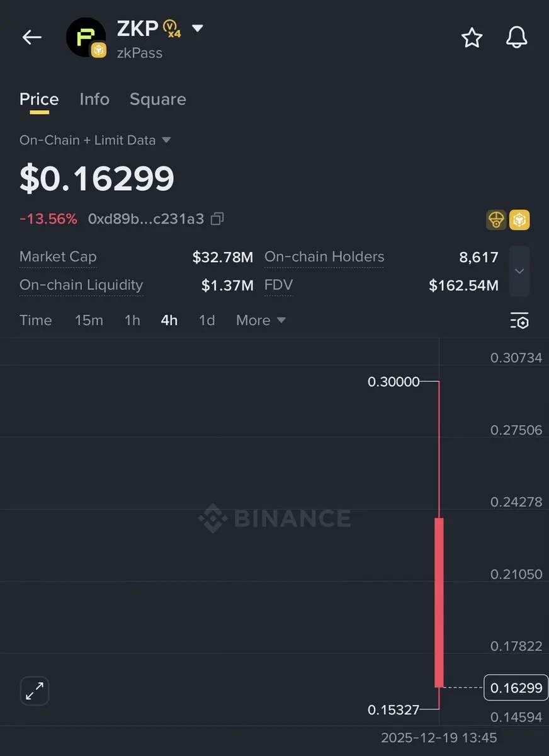
Task: Tap the red candlestick on chart
Action: click(x=439, y=602)
